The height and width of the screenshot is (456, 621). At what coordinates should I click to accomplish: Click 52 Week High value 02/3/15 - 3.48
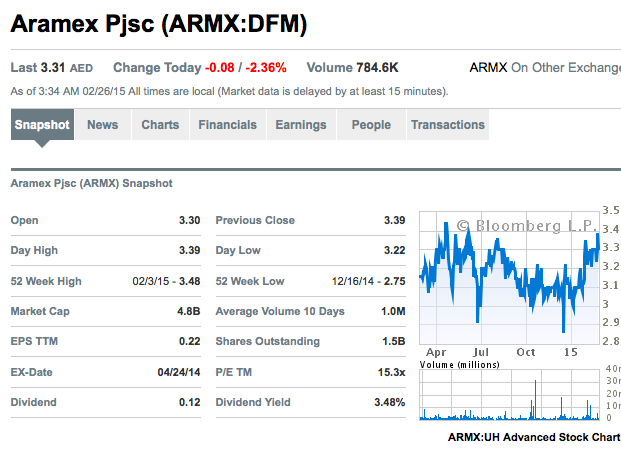tap(166, 281)
